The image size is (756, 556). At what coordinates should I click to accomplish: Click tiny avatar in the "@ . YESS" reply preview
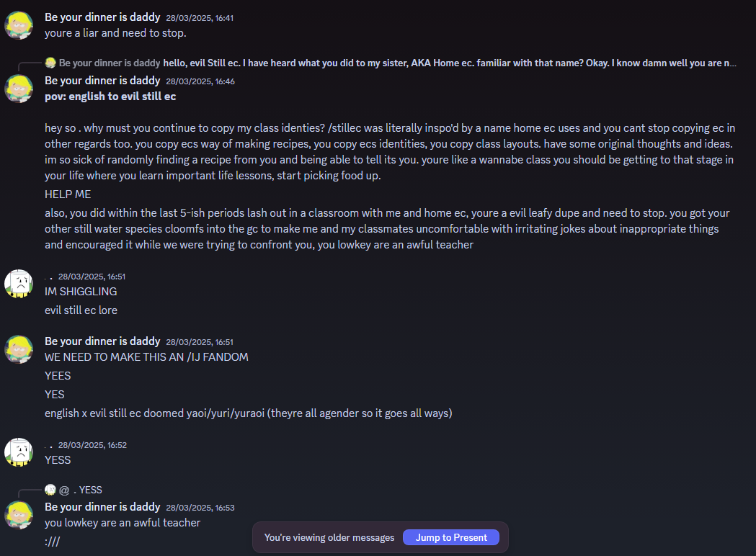(x=50, y=490)
